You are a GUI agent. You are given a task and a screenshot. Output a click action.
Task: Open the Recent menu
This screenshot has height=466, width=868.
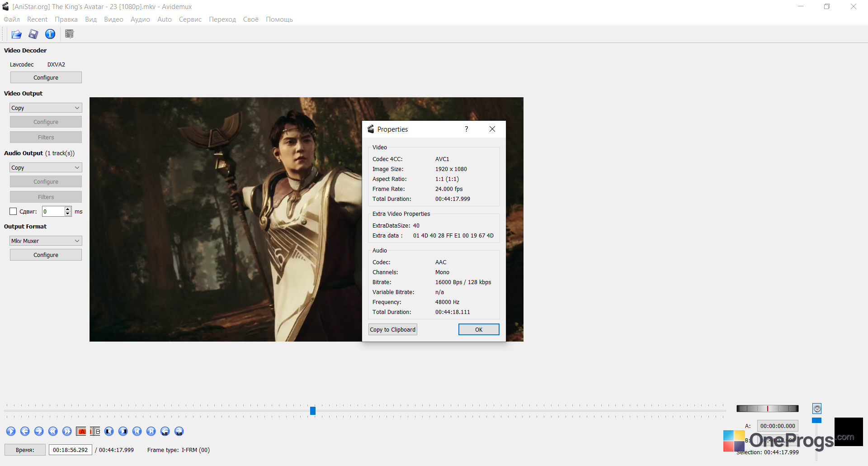tap(37, 19)
